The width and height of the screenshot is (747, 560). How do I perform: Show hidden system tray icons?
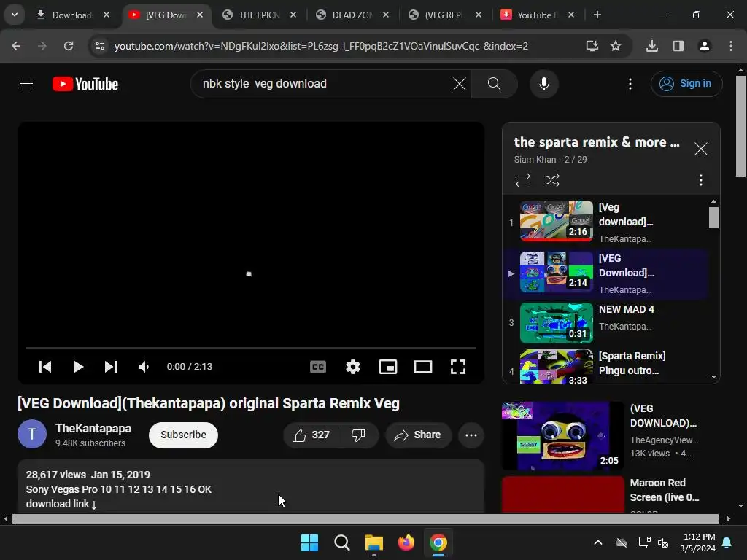click(598, 542)
